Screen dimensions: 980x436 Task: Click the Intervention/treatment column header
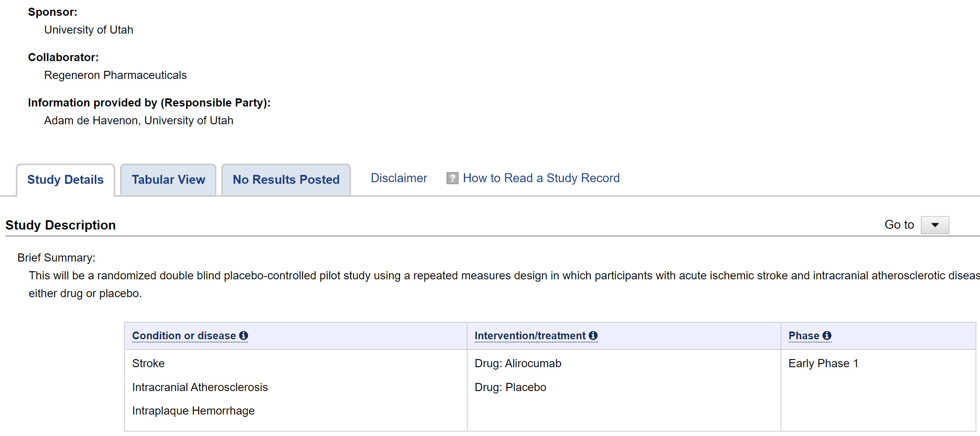coord(530,336)
